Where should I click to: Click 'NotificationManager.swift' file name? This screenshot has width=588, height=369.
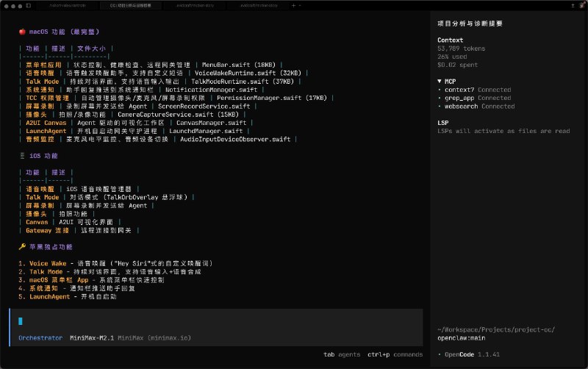click(x=211, y=90)
